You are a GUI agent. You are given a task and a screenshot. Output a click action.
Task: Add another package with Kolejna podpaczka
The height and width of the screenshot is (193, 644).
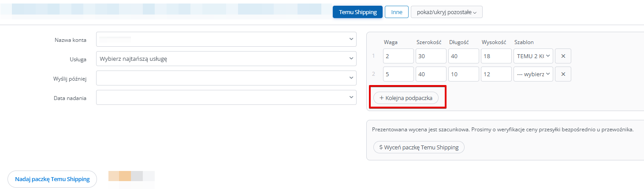pyautogui.click(x=406, y=98)
